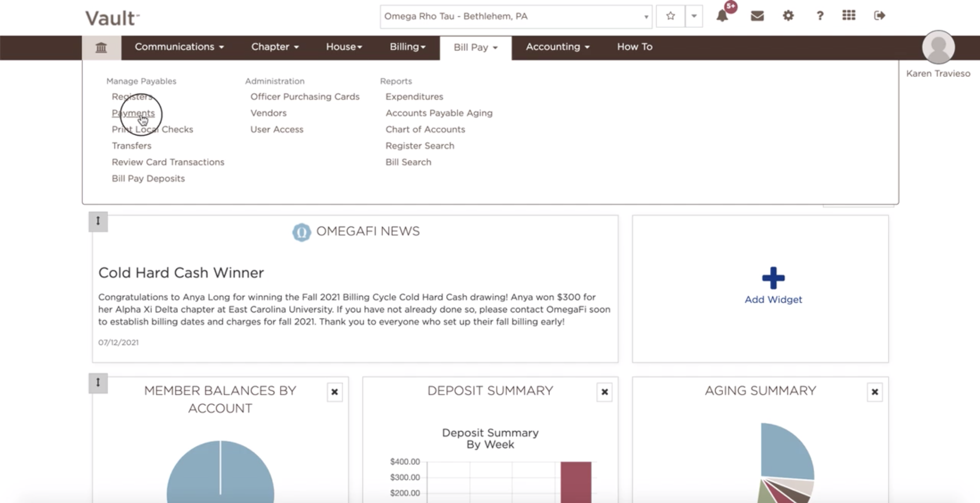The image size is (980, 503).
Task: Click the bank home icon in the navigation bar
Action: click(x=100, y=47)
